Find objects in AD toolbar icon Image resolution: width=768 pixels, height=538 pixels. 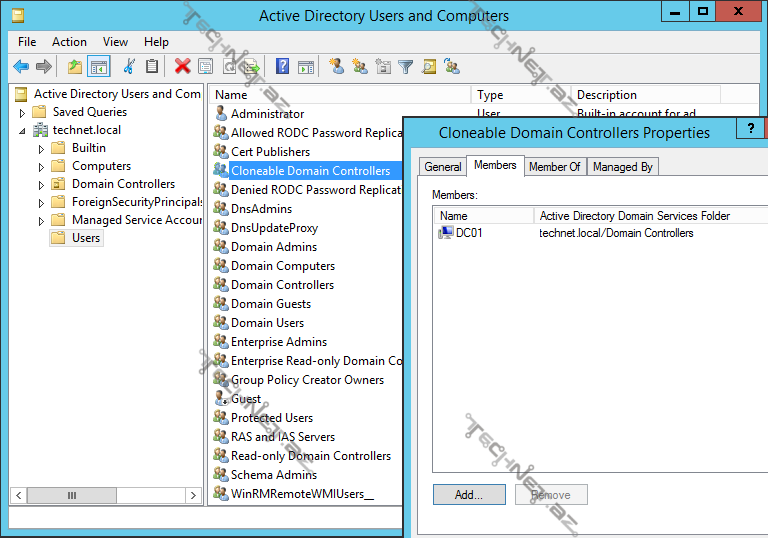[429, 66]
